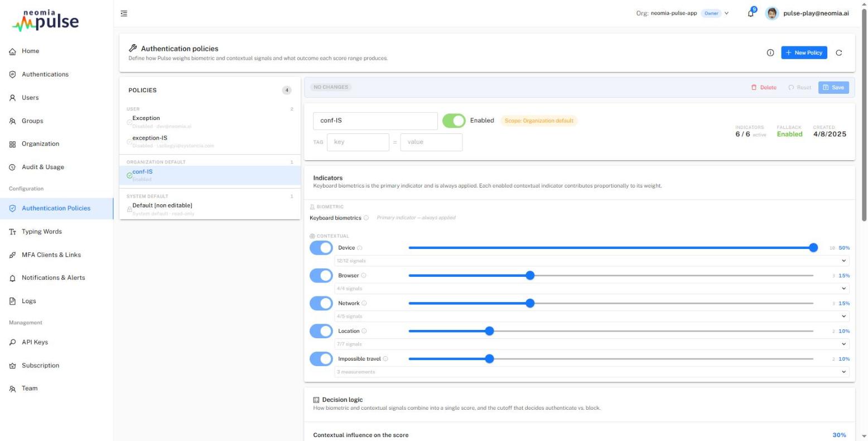Click the tag value input field
The image size is (868, 441).
(432, 142)
